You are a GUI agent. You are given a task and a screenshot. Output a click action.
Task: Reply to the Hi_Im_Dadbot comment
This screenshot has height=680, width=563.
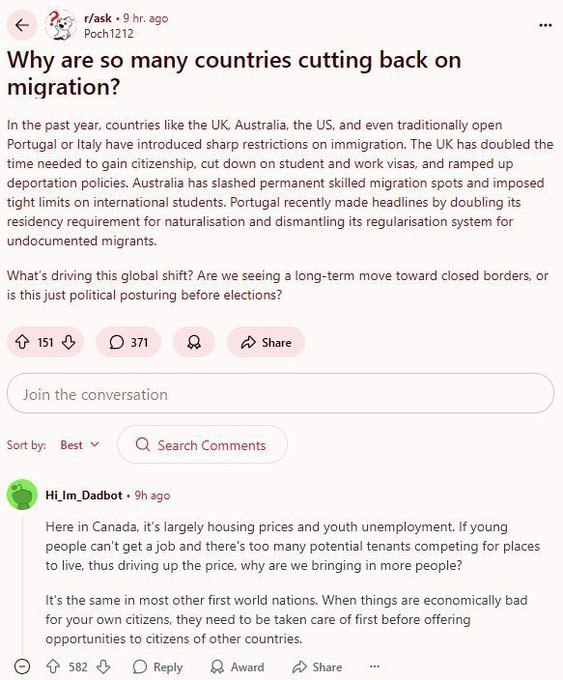coord(158,667)
